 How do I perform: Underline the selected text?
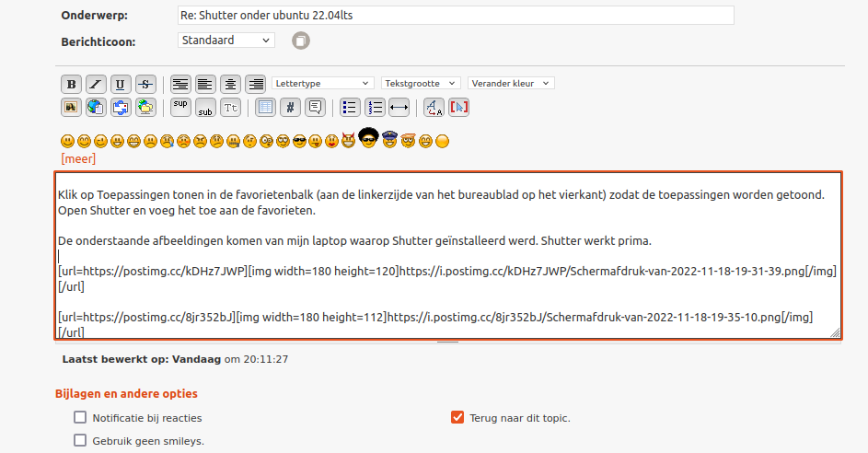(121, 84)
